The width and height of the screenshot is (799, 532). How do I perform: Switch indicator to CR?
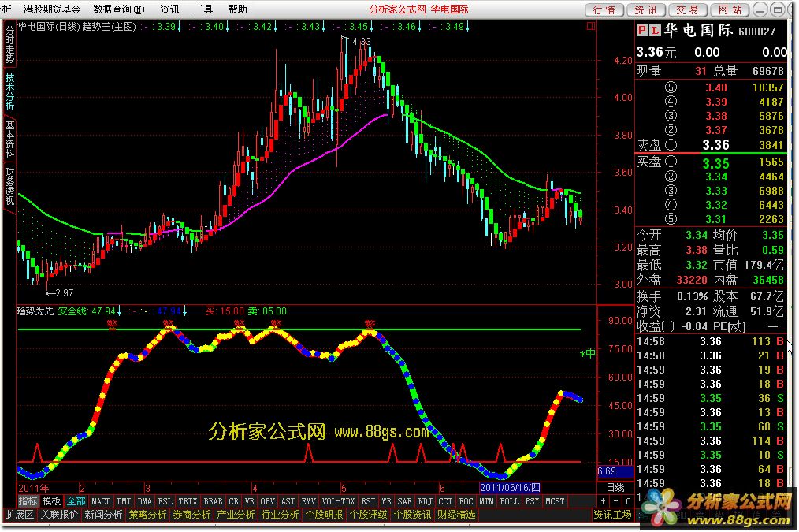tap(233, 501)
